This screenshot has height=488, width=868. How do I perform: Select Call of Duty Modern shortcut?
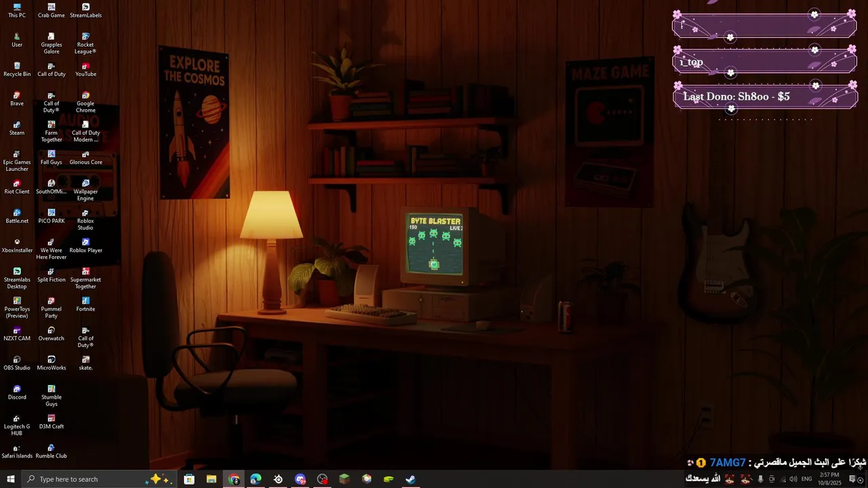pos(85,131)
